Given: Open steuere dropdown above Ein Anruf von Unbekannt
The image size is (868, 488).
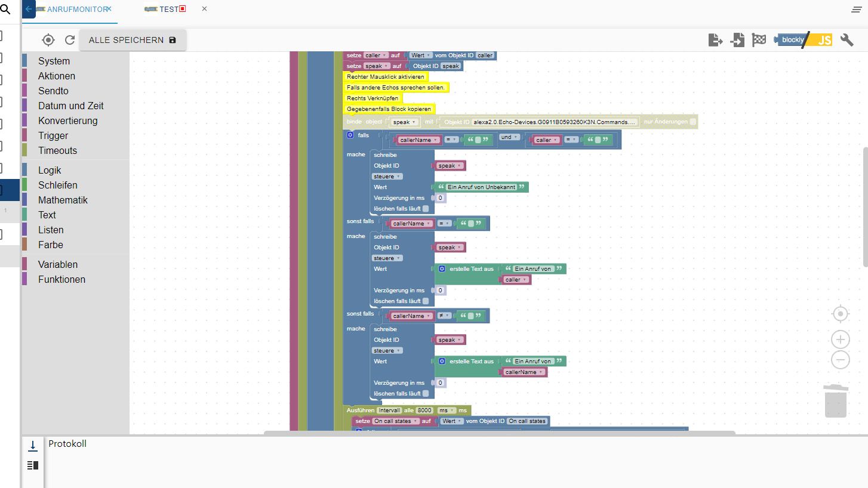Looking at the screenshot, I should coord(387,177).
